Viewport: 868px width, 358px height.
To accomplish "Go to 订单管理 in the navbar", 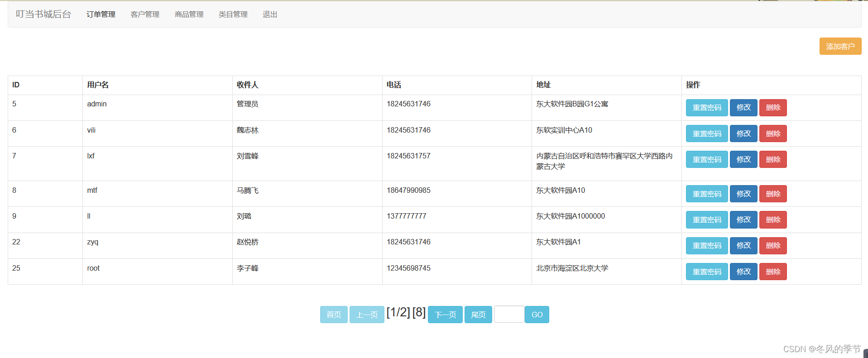I will click(101, 14).
